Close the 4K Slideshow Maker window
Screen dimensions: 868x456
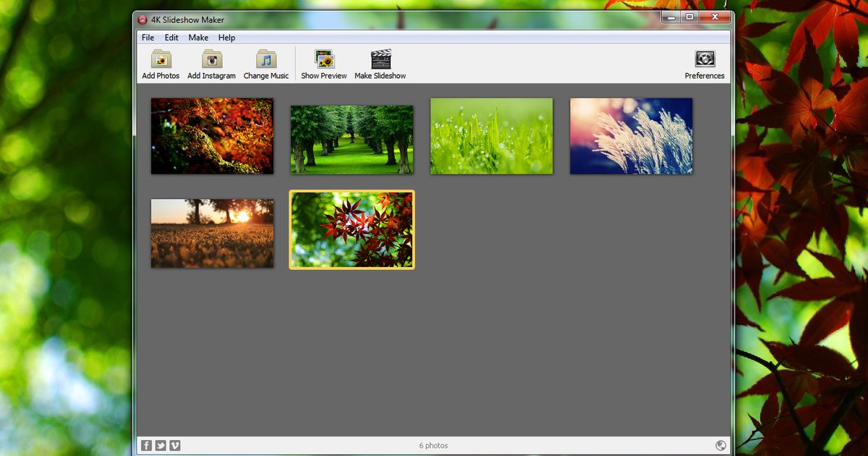pos(715,17)
